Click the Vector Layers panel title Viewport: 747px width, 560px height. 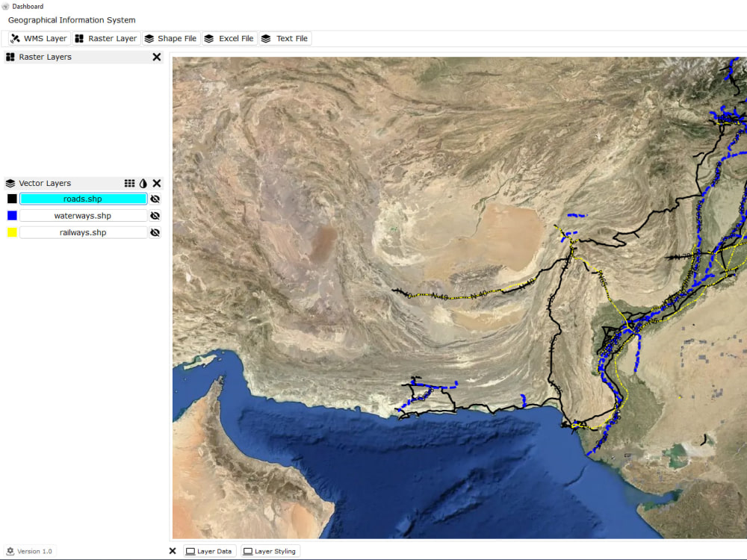pyautogui.click(x=45, y=184)
